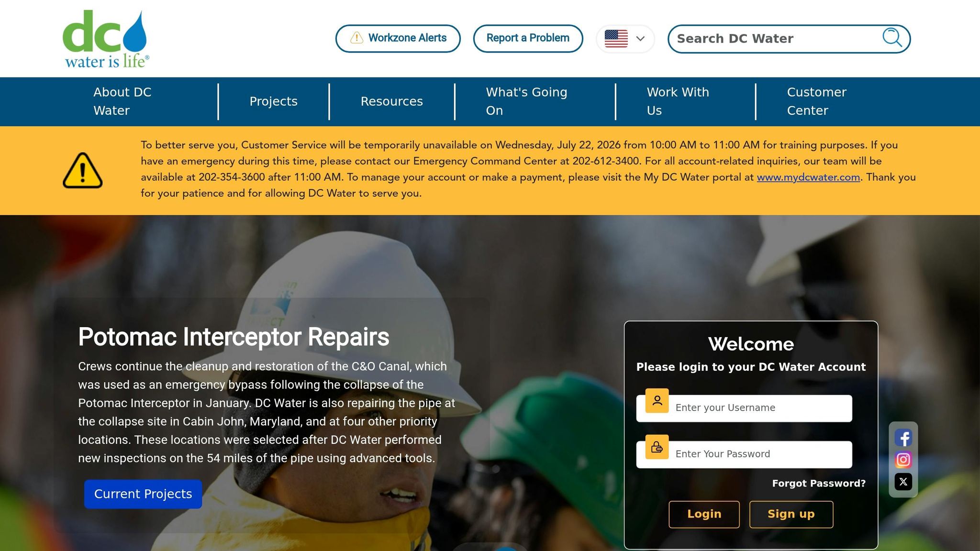This screenshot has width=980, height=551.
Task: Open the Facebook social icon
Action: click(x=903, y=438)
